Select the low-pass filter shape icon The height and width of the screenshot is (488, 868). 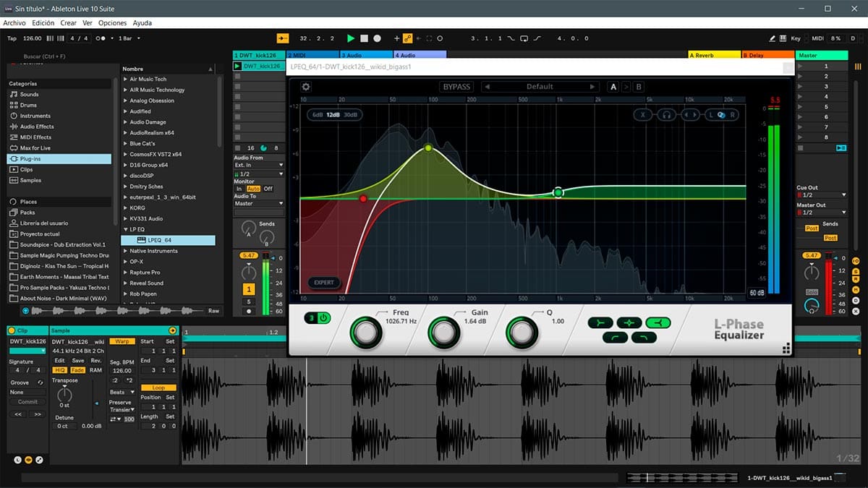pos(644,338)
